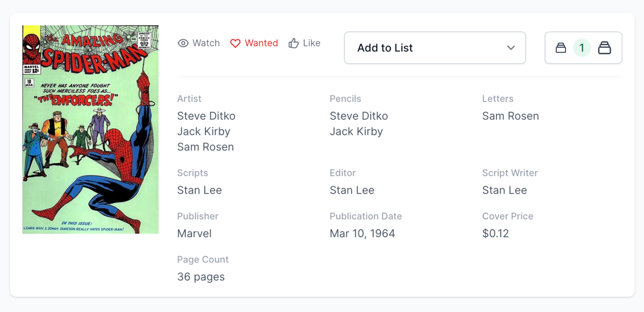
Task: Click the smaller stack icon left of count
Action: coord(561,48)
